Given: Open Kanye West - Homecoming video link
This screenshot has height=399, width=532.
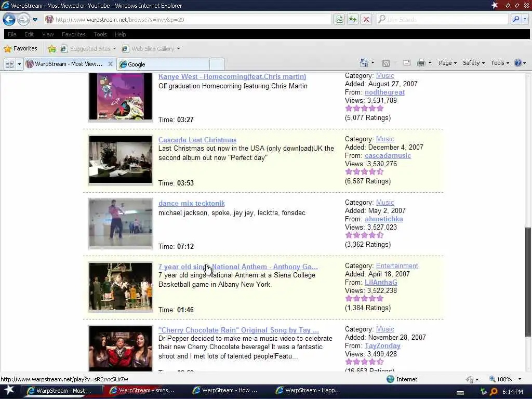Looking at the screenshot, I should 232,77.
